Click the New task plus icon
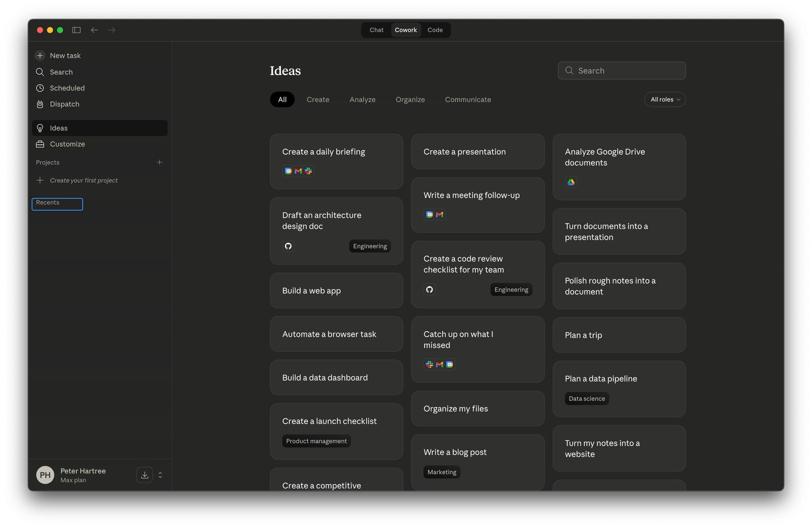Screen dimensions: 812x528 tap(40, 55)
